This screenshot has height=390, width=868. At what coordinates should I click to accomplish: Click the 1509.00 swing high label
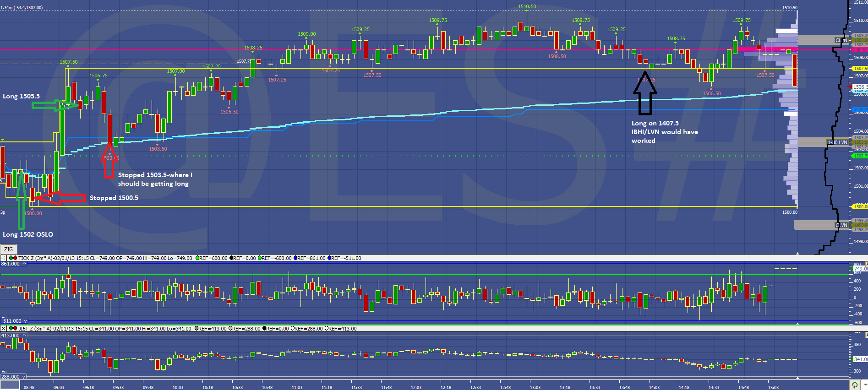pos(307,34)
